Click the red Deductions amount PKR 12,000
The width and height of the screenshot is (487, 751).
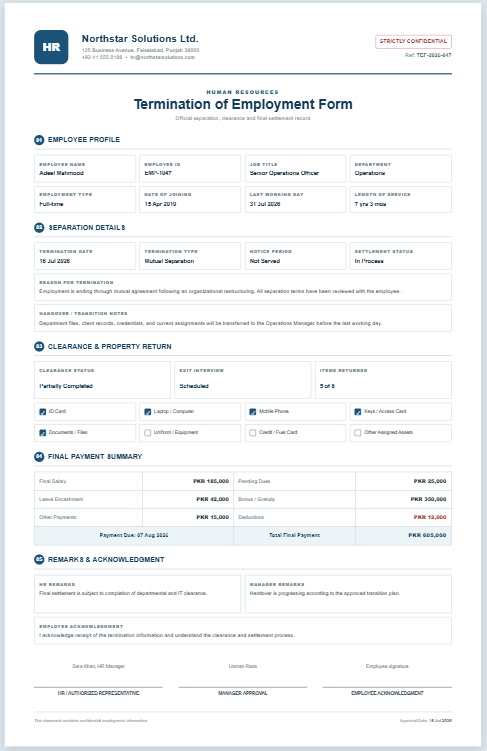[430, 517]
